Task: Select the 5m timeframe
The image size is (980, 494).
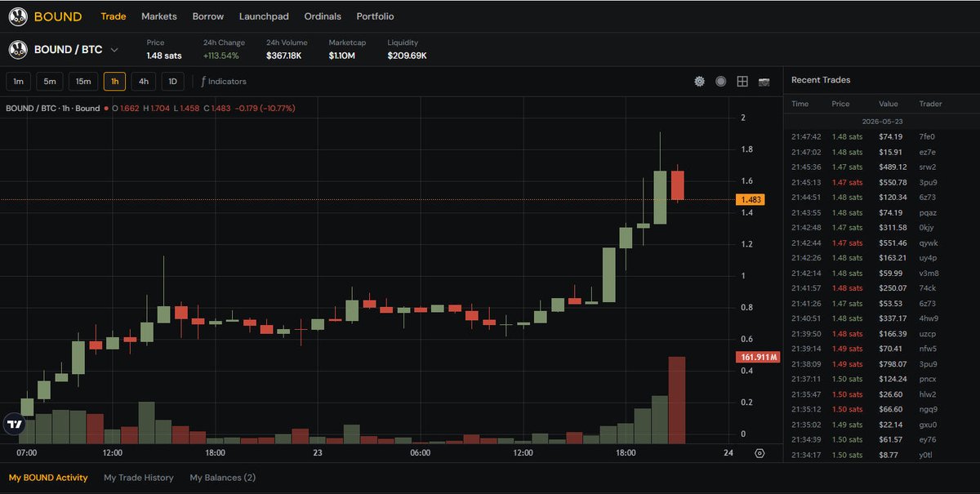Action: coord(50,82)
